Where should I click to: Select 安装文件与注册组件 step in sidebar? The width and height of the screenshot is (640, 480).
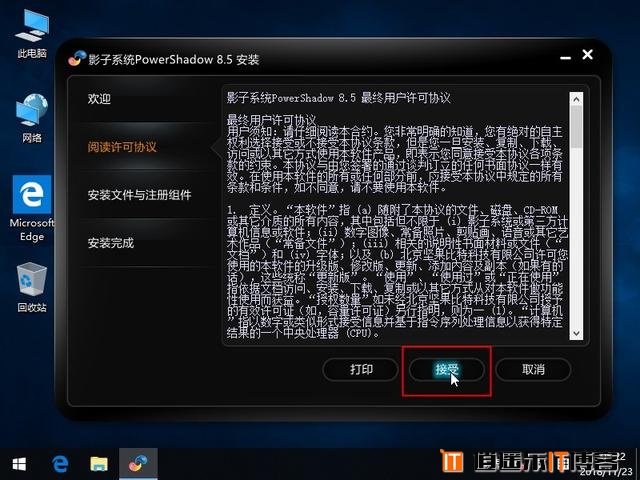(x=140, y=195)
